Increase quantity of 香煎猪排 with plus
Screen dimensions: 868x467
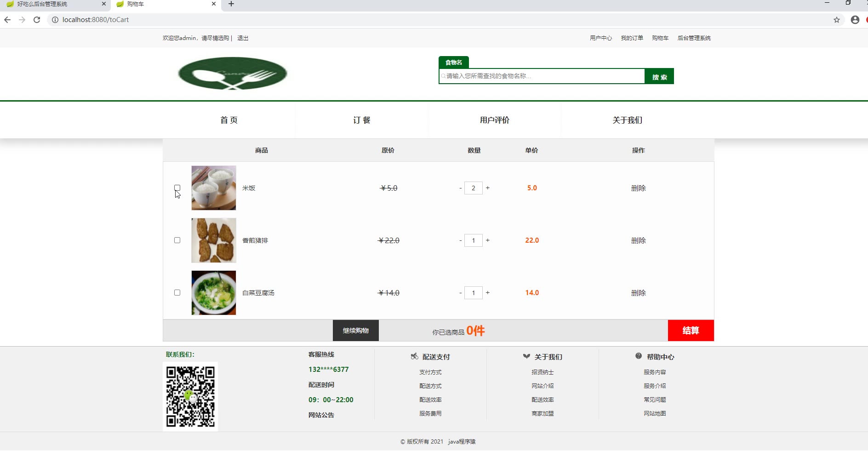coord(488,240)
